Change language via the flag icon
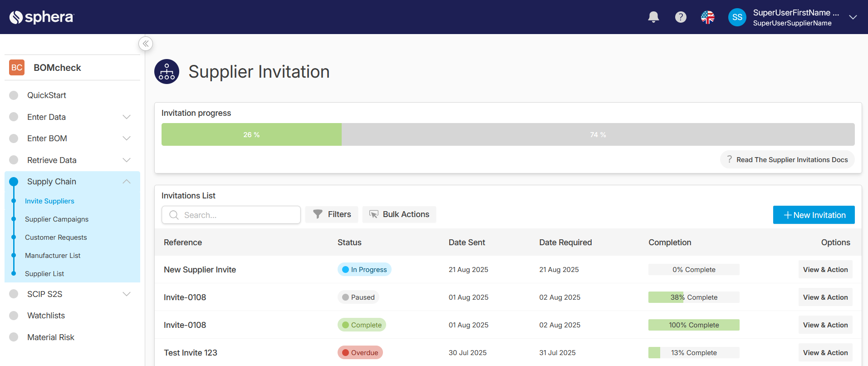868x366 pixels. pyautogui.click(x=707, y=17)
